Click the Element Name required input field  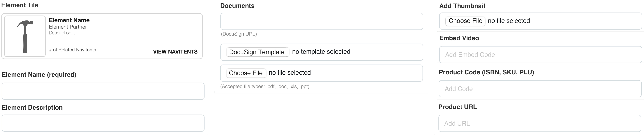coord(103,91)
